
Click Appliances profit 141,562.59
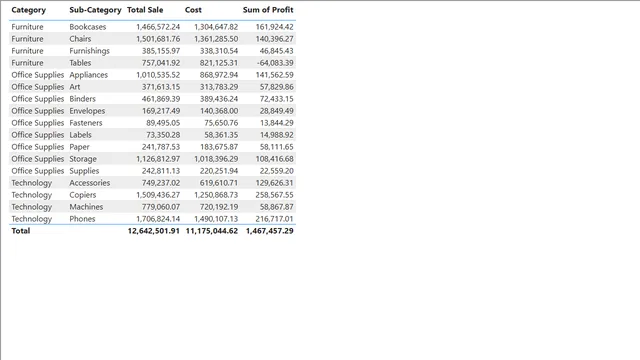tap(274, 75)
